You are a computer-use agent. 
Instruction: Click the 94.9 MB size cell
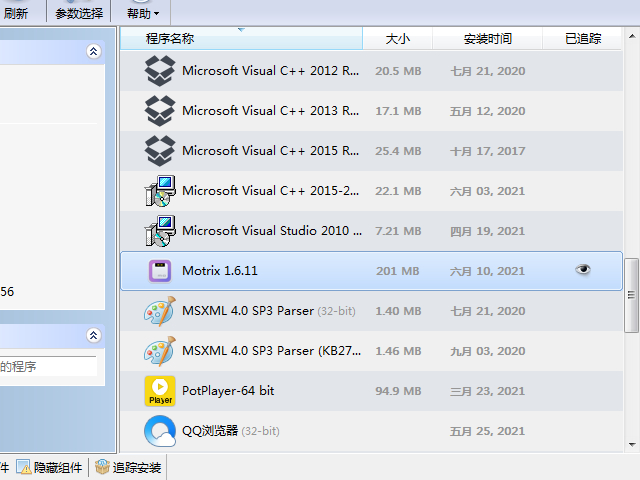tap(398, 391)
